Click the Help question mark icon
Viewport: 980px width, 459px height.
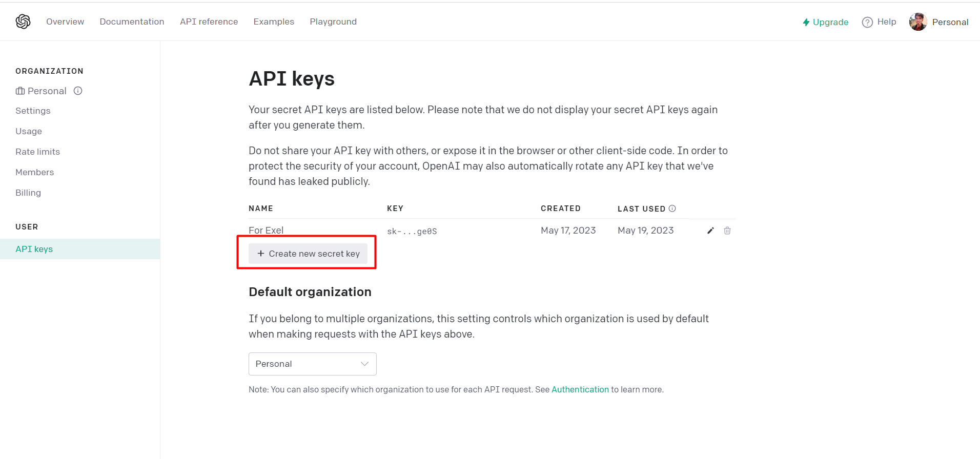click(867, 22)
